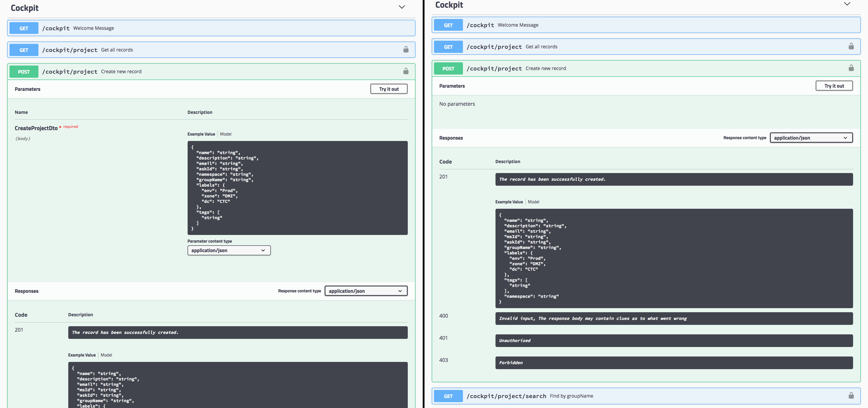Collapse the left Cockpit section chevron

[x=402, y=7]
